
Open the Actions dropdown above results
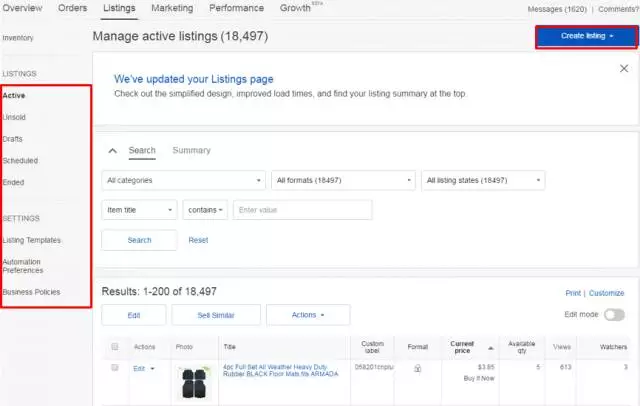pos(308,315)
